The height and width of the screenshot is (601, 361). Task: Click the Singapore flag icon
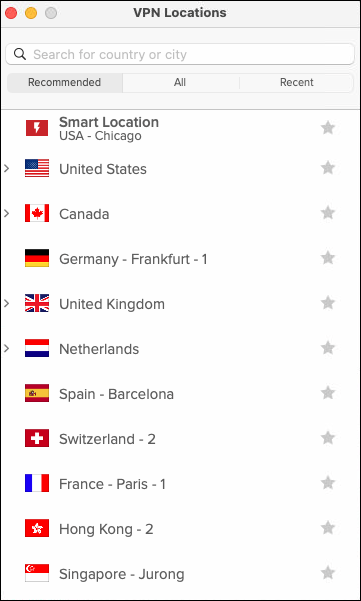tap(37, 573)
